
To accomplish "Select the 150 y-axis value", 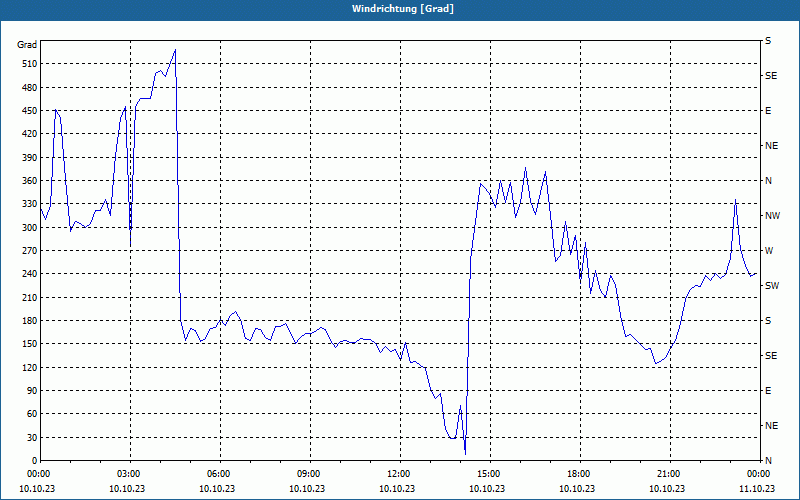I will click(30, 344).
